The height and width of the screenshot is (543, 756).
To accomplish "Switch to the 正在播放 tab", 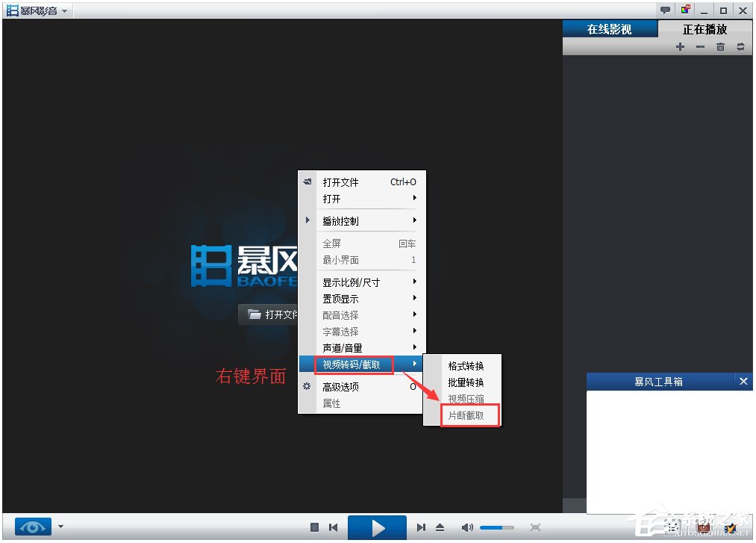I will point(705,29).
